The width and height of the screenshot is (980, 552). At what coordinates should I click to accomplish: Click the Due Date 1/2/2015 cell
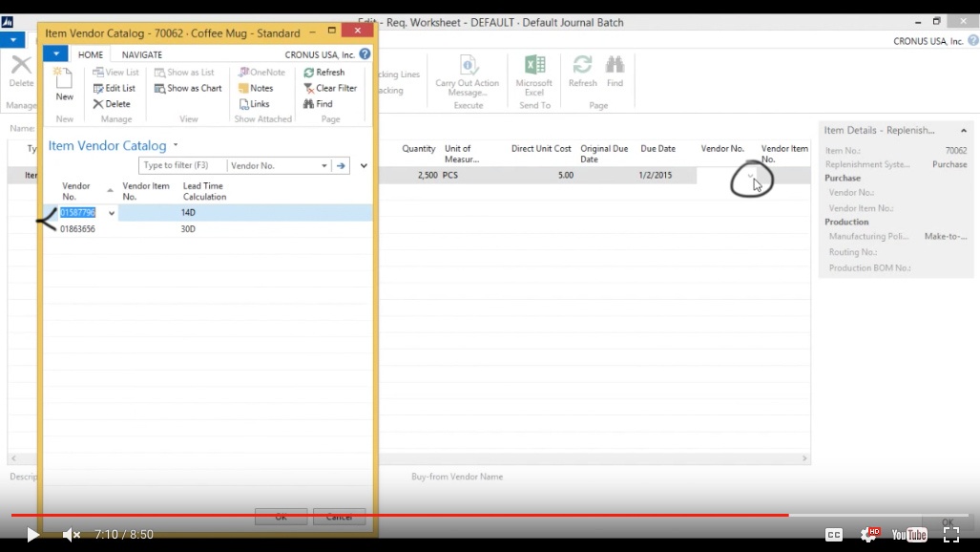coord(655,175)
